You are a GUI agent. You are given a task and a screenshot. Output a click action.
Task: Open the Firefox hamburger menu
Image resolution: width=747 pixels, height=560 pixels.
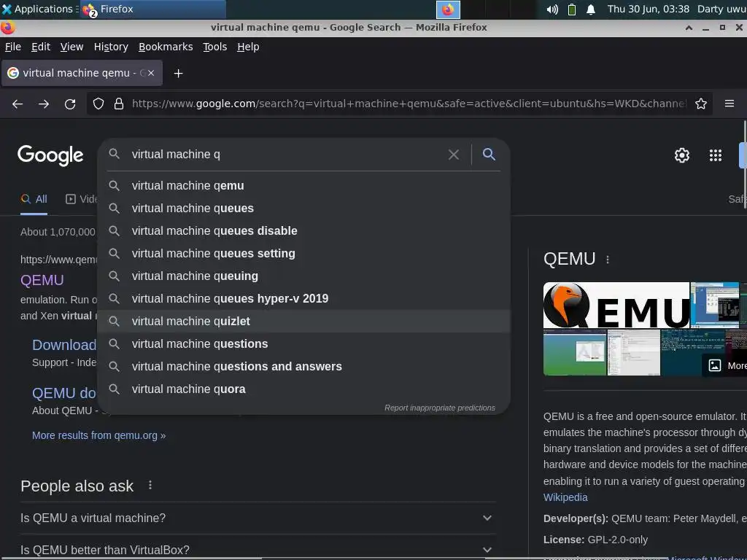[x=729, y=104]
